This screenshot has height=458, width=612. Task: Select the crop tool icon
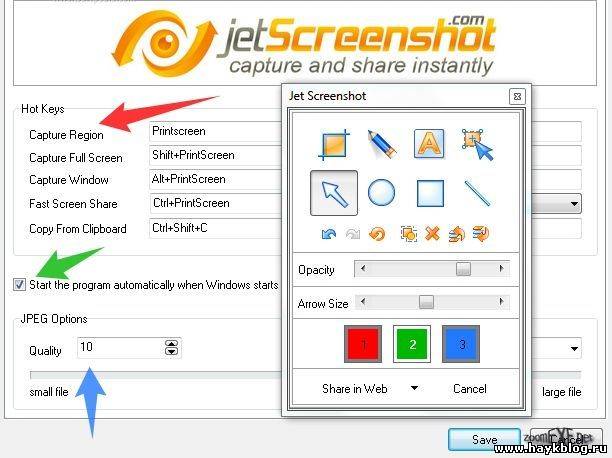click(334, 145)
